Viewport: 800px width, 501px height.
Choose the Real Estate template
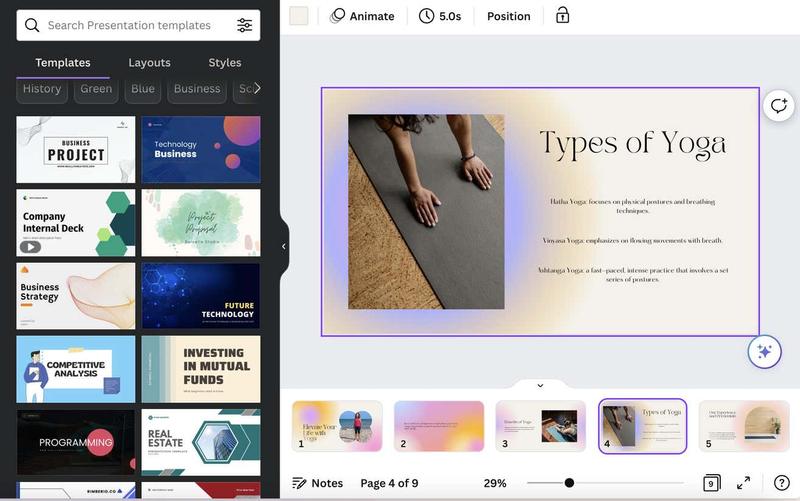(x=201, y=442)
